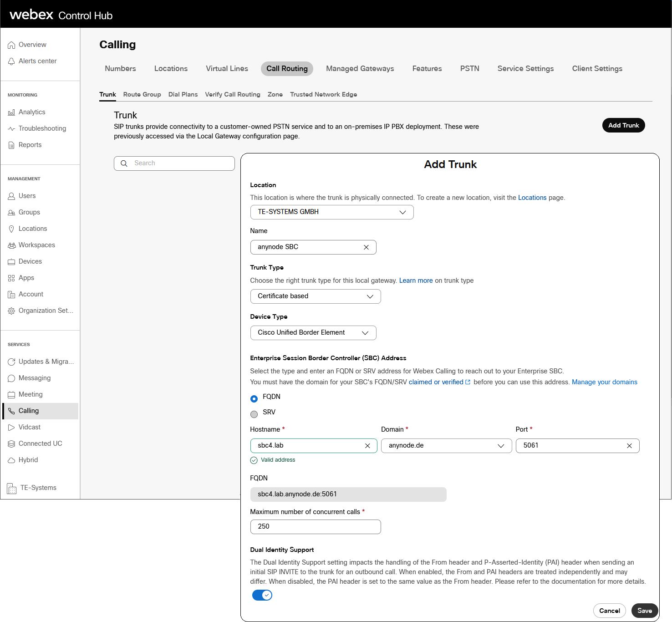Open the Features tab

click(427, 69)
